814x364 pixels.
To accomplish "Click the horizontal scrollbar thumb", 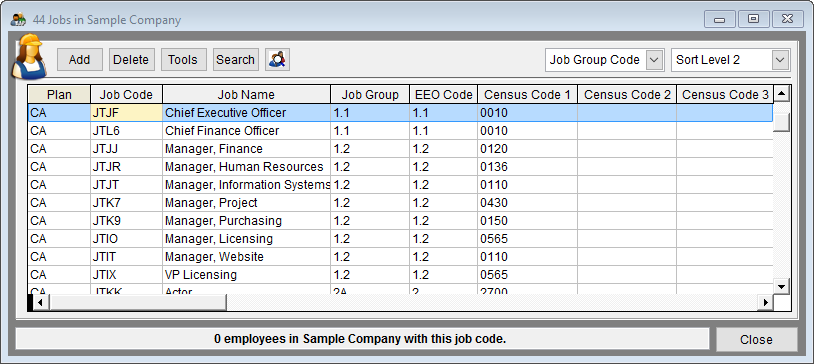I will (x=138, y=302).
